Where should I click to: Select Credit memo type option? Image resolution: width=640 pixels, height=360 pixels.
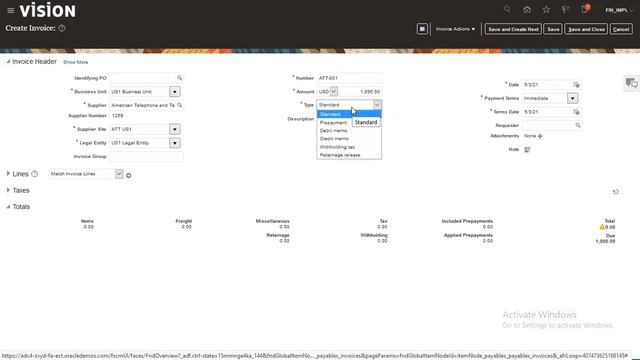pos(349,139)
